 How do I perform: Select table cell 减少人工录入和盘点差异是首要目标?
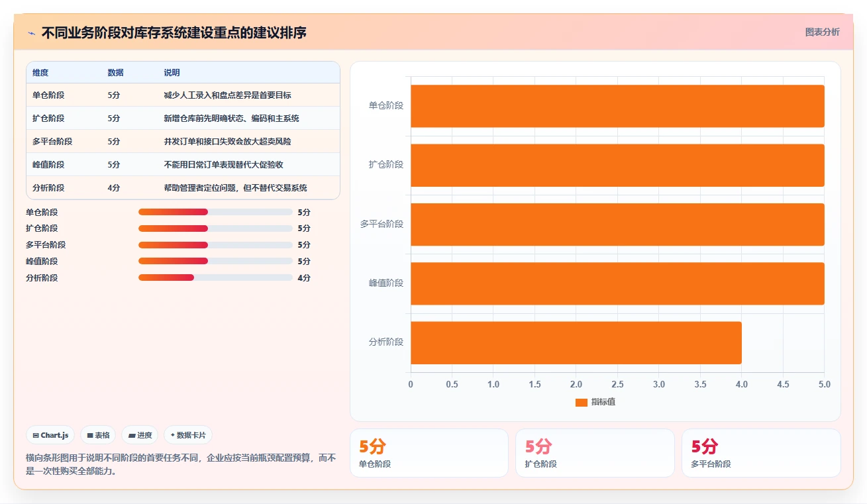pos(227,95)
